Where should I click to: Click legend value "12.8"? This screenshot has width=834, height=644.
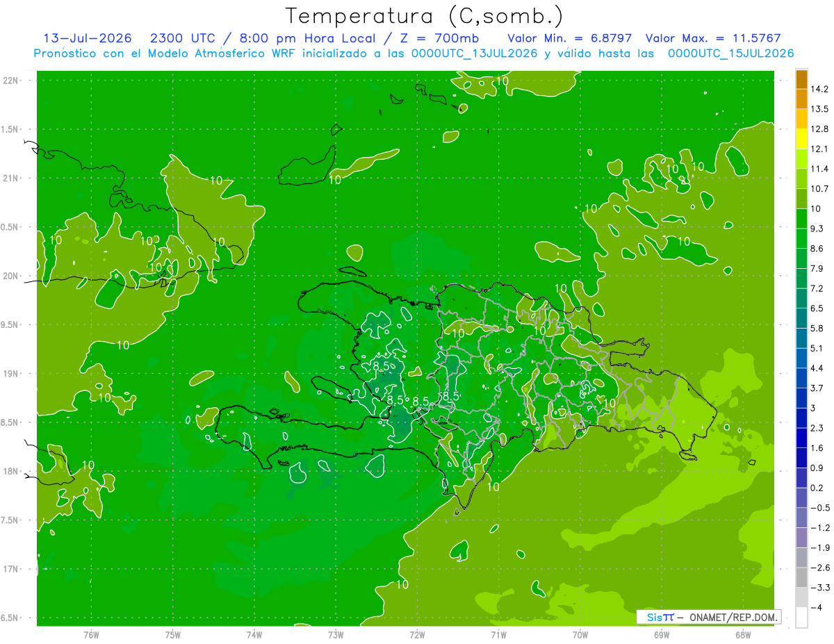click(x=819, y=129)
